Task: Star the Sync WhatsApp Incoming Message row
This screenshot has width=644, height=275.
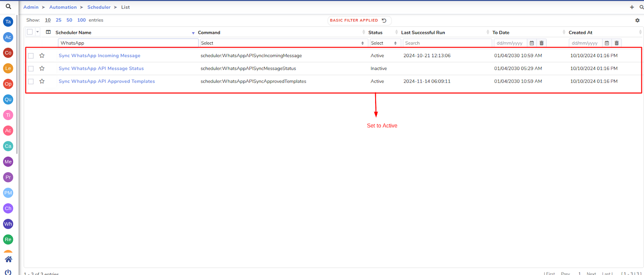Action: pyautogui.click(x=42, y=56)
